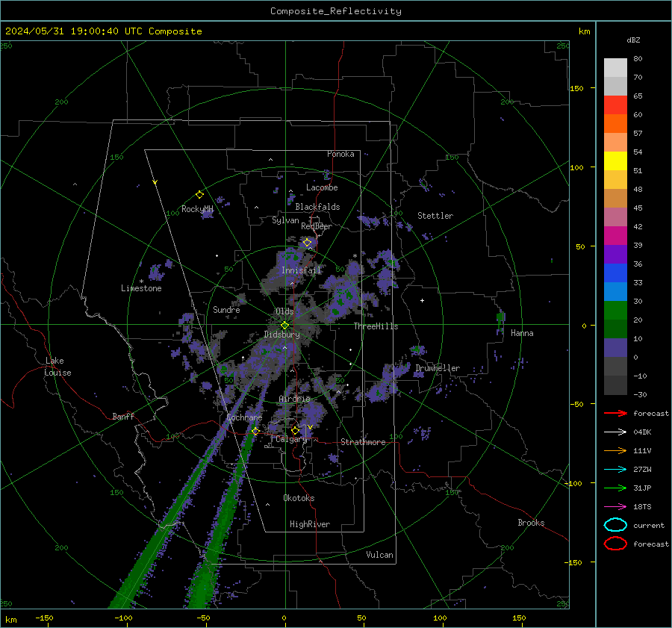Click the magenta 18TS arrow icon
This screenshot has width=672, height=628.
pos(615,506)
